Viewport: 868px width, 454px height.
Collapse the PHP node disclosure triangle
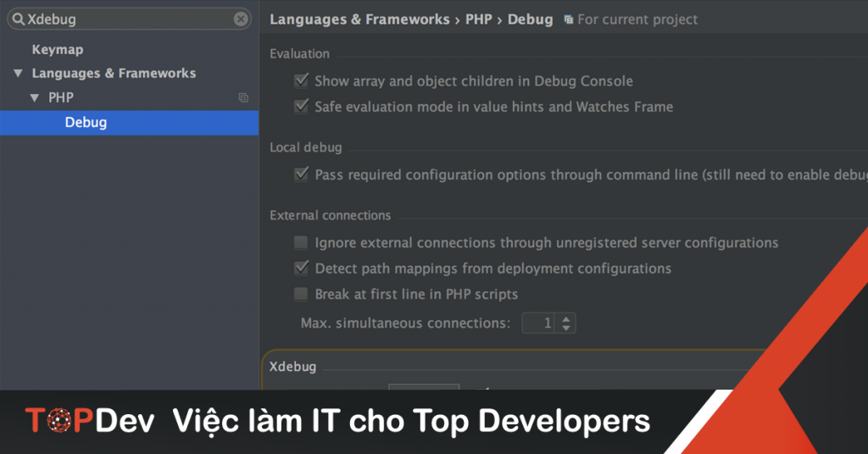[x=35, y=98]
